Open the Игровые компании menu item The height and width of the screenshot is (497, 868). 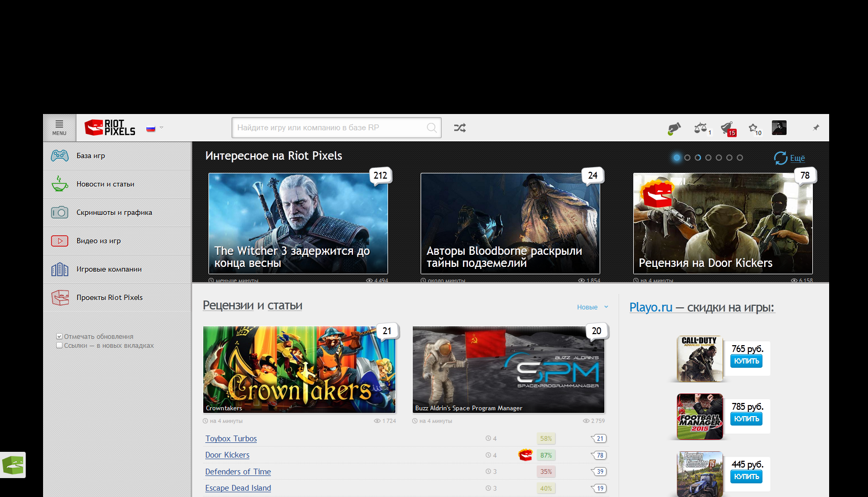[x=118, y=269]
